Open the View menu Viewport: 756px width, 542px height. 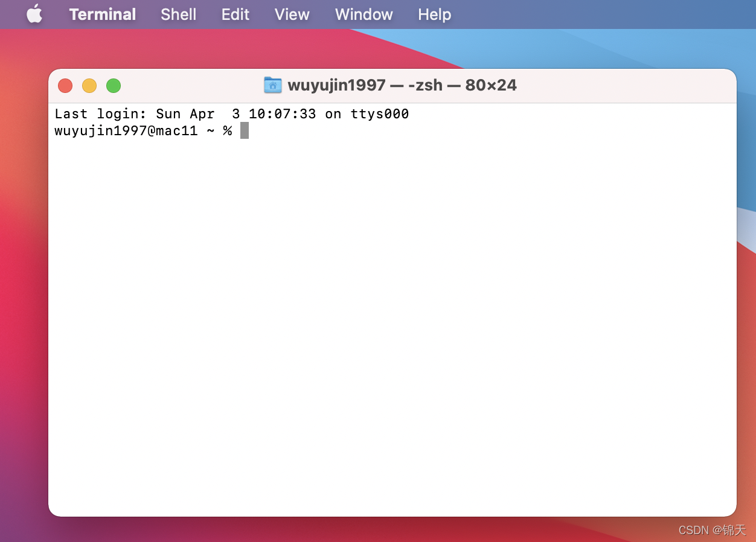point(292,14)
